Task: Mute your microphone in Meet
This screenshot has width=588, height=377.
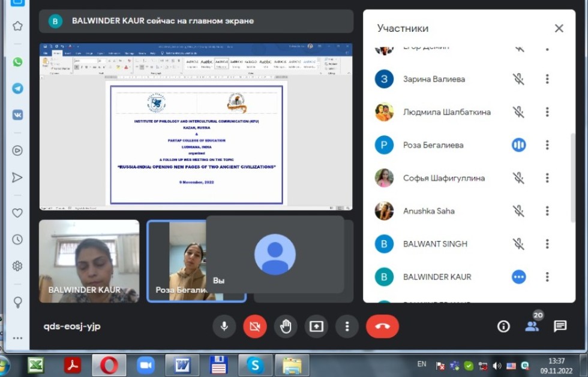Action: coord(224,326)
